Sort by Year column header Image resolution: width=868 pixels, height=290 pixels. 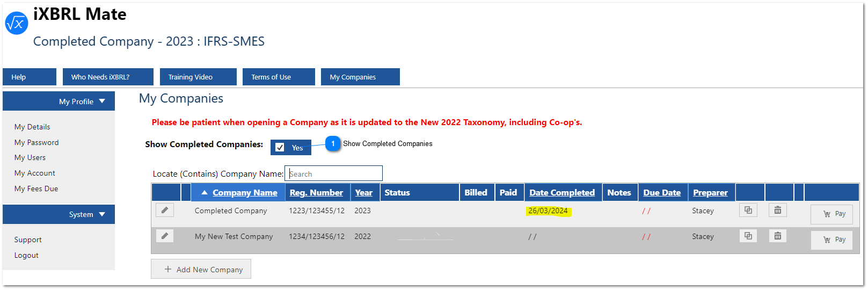point(363,192)
